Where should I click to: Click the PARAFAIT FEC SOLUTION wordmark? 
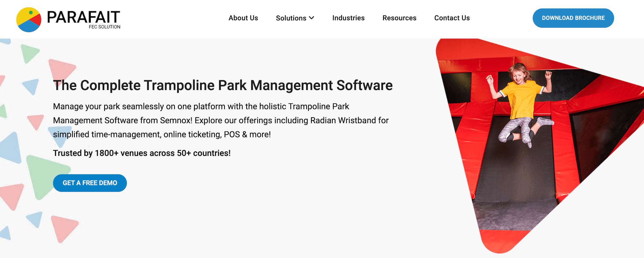click(84, 20)
